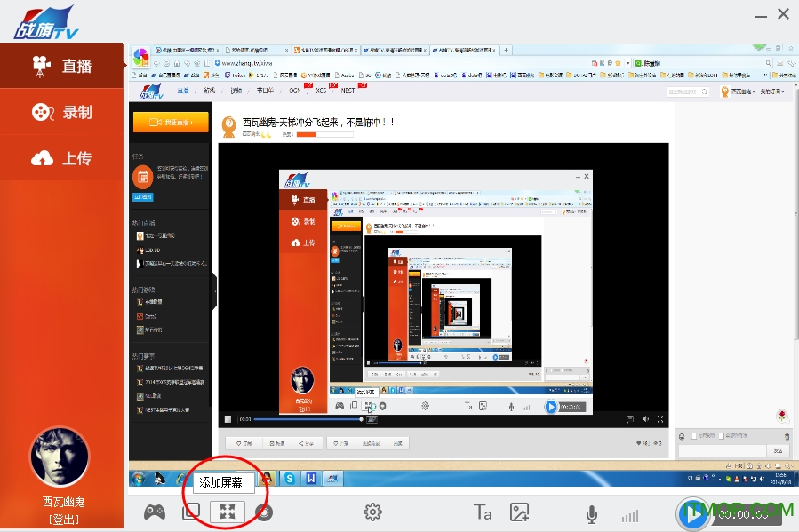This screenshot has height=532, width=799.
Task: Open XCS menu in previewed webpage
Action: click(321, 91)
